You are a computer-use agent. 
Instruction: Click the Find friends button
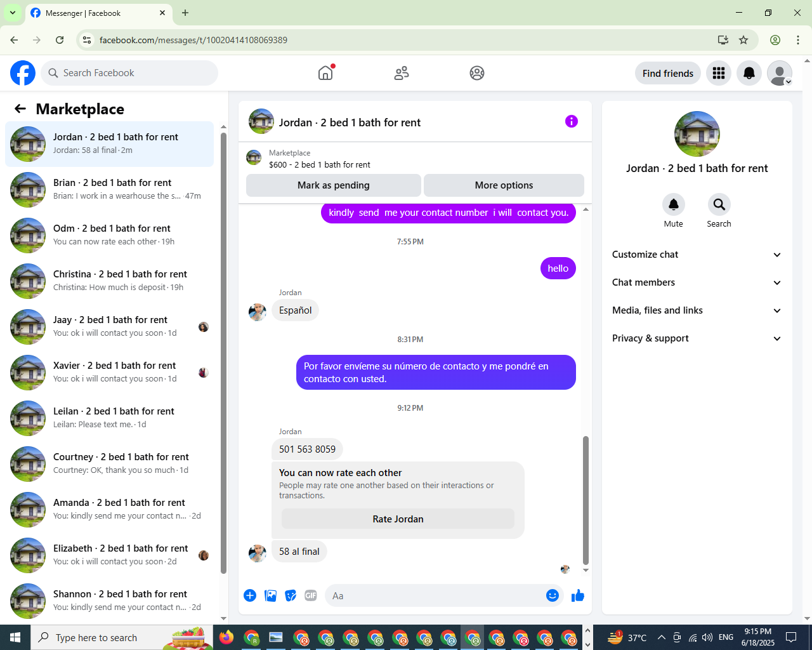(668, 73)
